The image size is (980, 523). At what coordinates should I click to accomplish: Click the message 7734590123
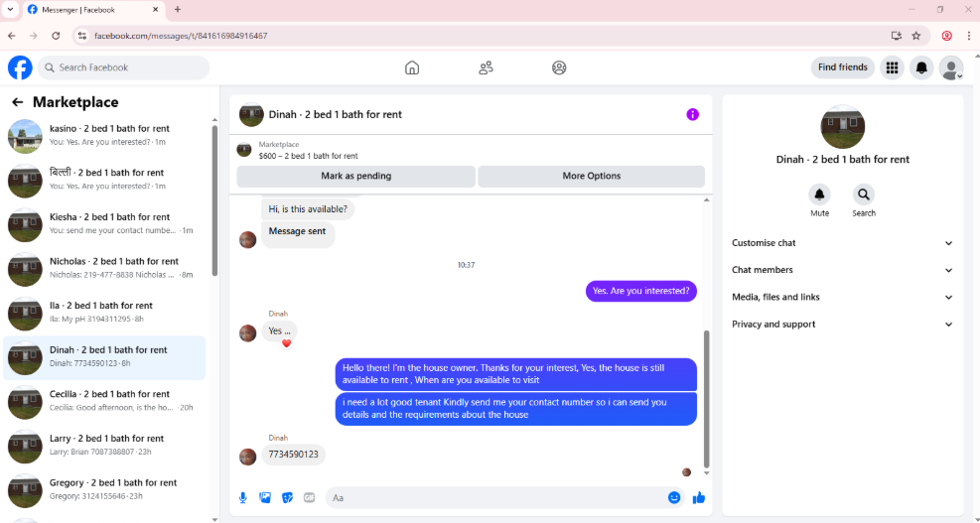(293, 455)
